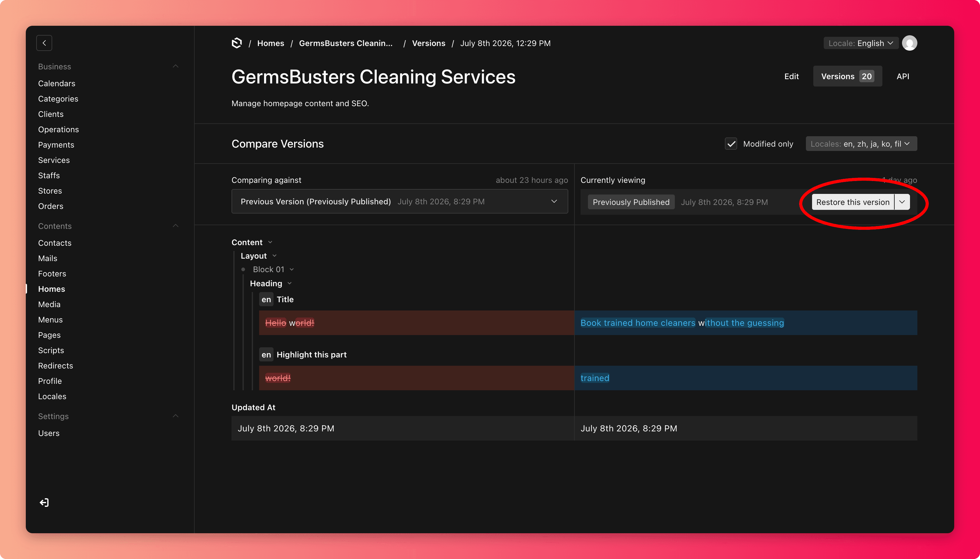The image size is (980, 559).
Task: Click the 'Highlight this part' field label
Action: [312, 355]
